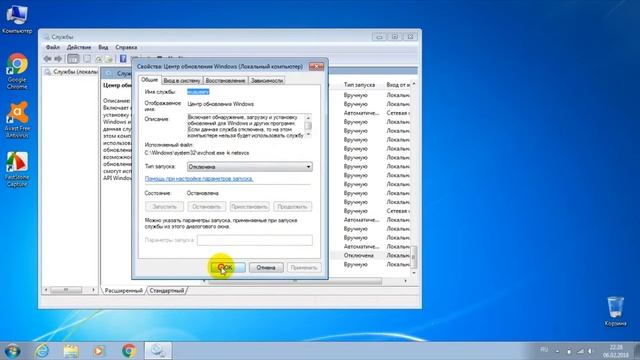Image resolution: width=640 pixels, height=360 pixels.
Task: Open the Вид menu
Action: click(103, 47)
